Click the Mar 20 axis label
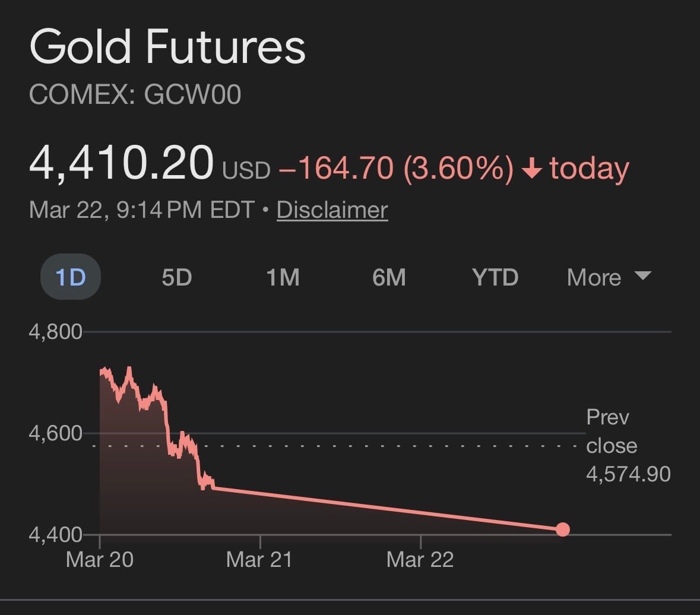This screenshot has height=615, width=700. pos(100,560)
